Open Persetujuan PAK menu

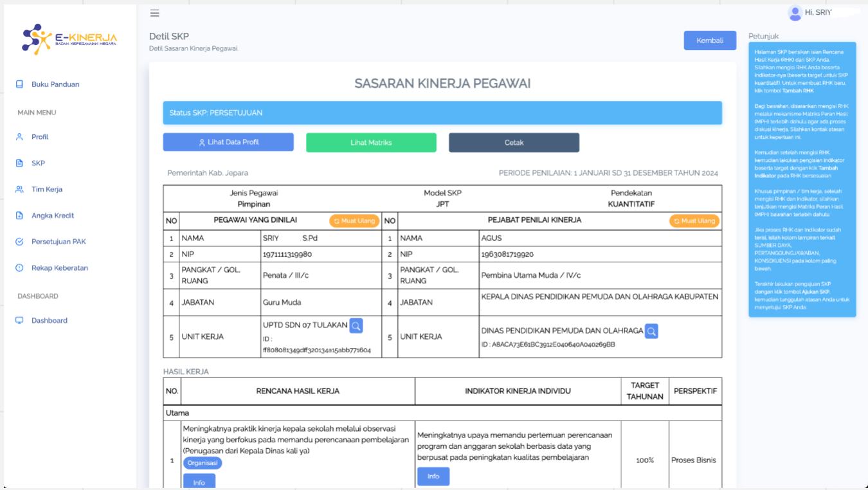click(59, 242)
